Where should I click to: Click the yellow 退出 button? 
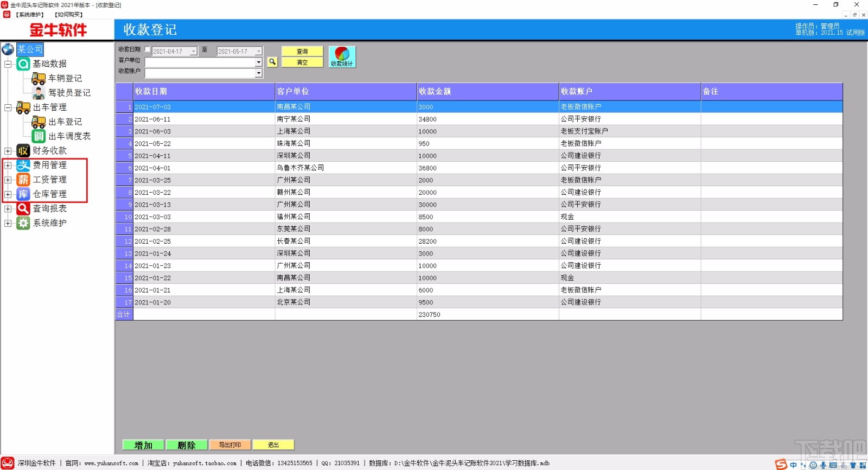[x=273, y=445]
